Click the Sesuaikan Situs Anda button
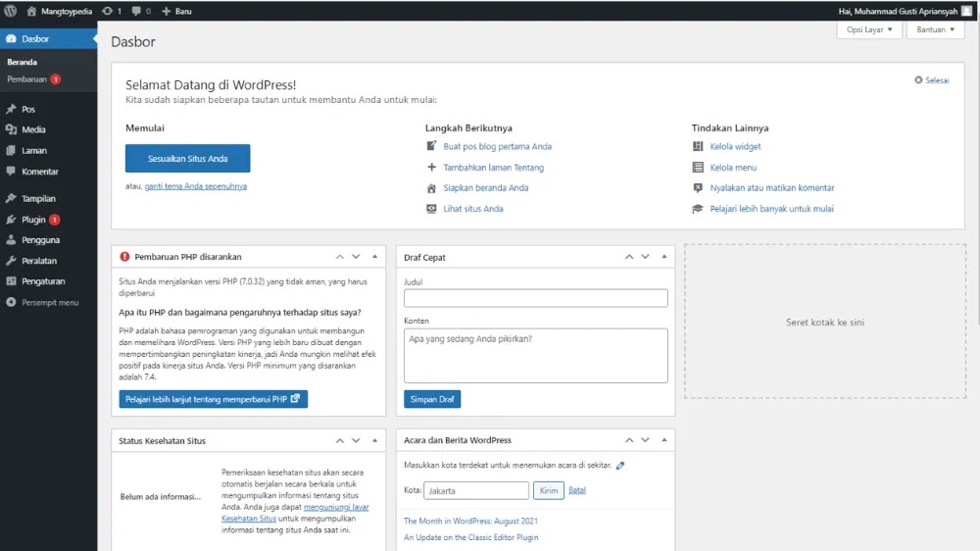The image size is (980, 551). (187, 158)
